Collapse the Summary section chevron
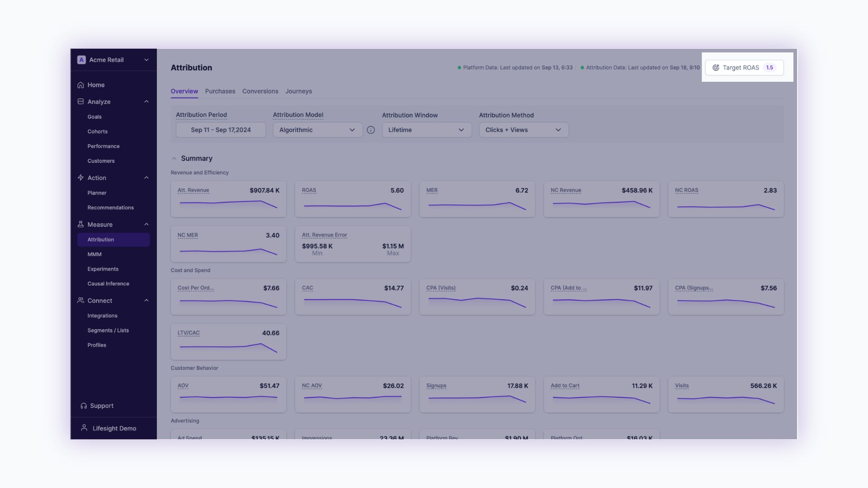 pos(174,159)
